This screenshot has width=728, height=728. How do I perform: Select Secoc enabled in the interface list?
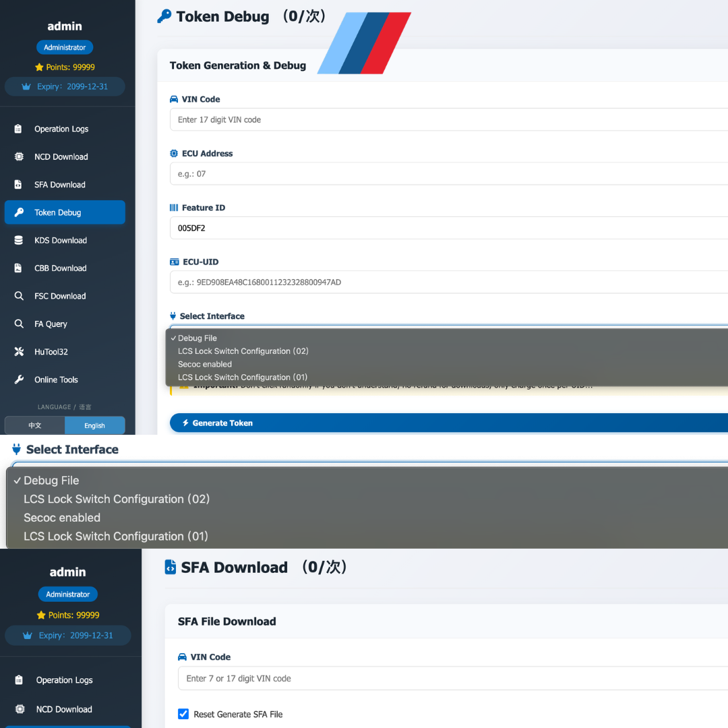tap(61, 518)
